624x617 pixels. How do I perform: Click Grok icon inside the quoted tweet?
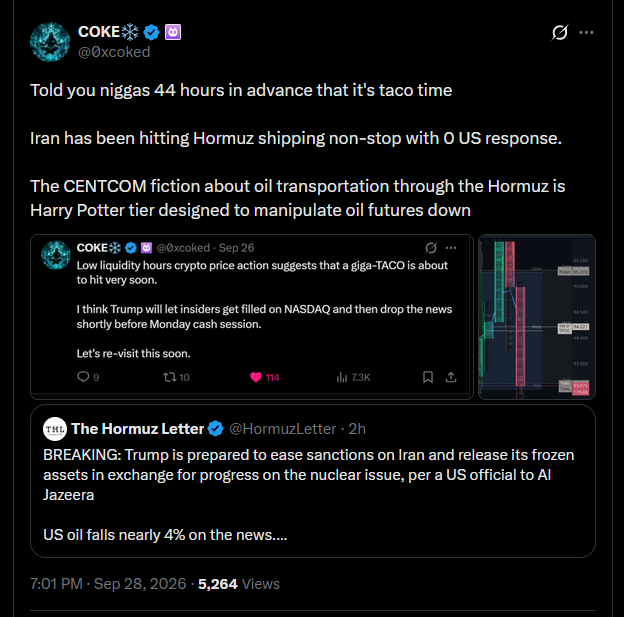(431, 248)
